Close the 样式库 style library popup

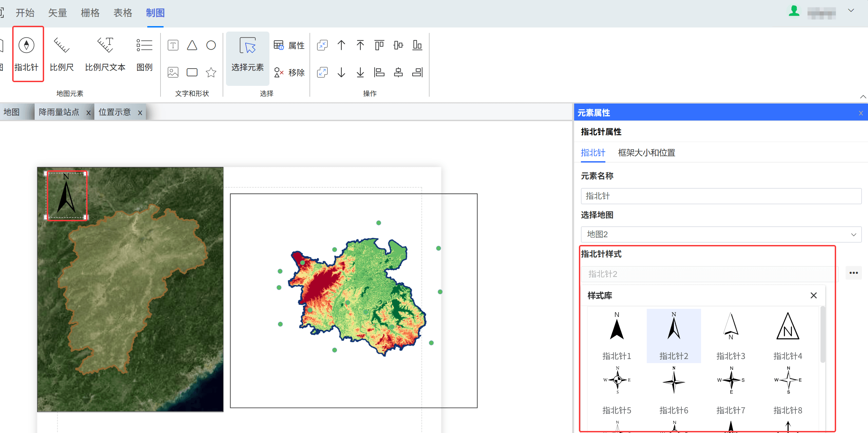[813, 296]
